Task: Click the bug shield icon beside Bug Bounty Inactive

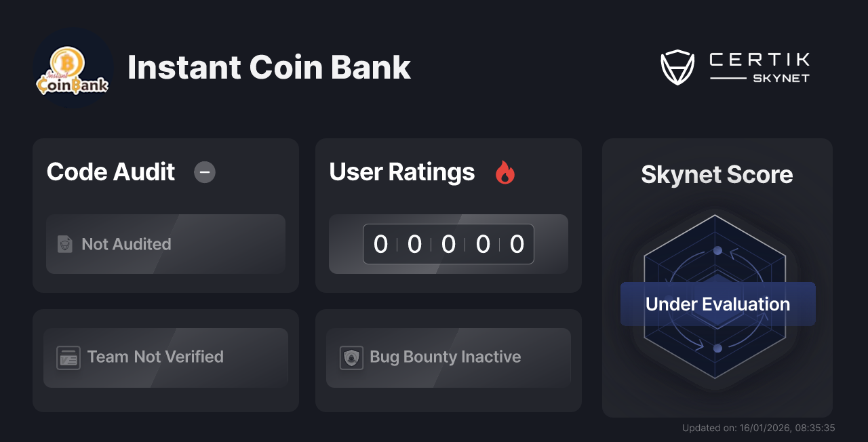Action: [351, 357]
